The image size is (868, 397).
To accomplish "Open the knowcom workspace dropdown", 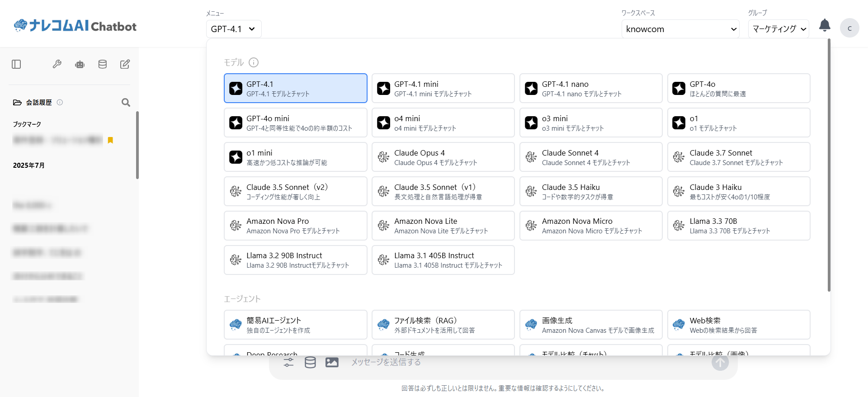I will pos(680,29).
